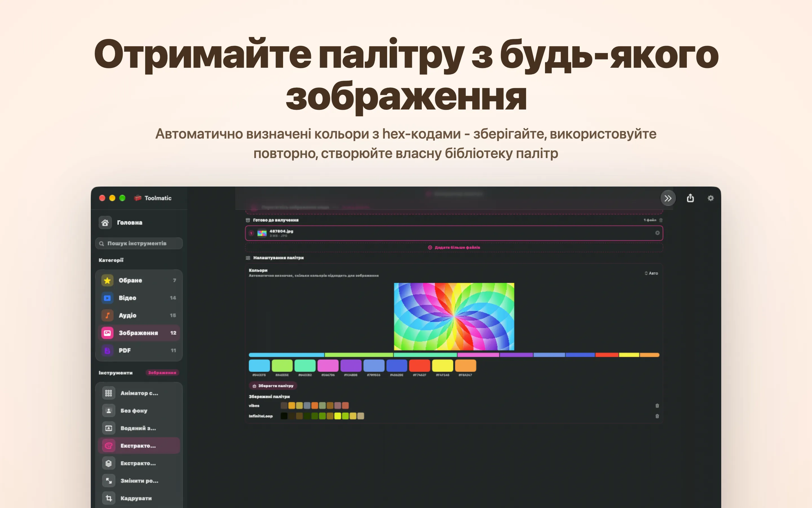Viewport: 812px width, 508px height.
Task: Delete the InfiniteLoop saved palette
Action: pyautogui.click(x=657, y=416)
